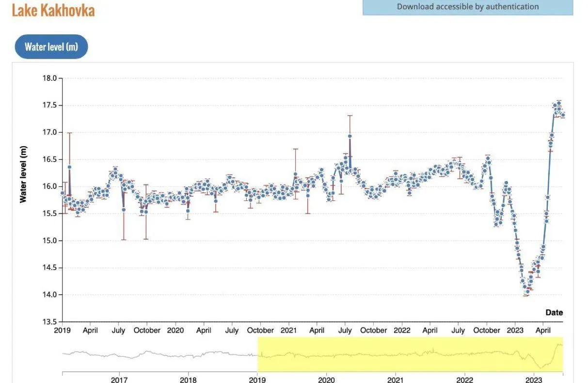
Task: Click the 2019 label on the x-axis
Action: click(62, 330)
